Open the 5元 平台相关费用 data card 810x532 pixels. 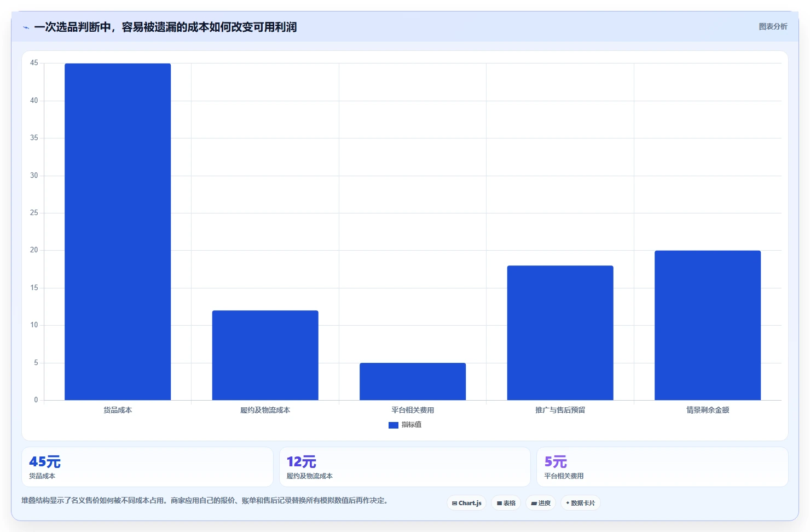pos(662,467)
